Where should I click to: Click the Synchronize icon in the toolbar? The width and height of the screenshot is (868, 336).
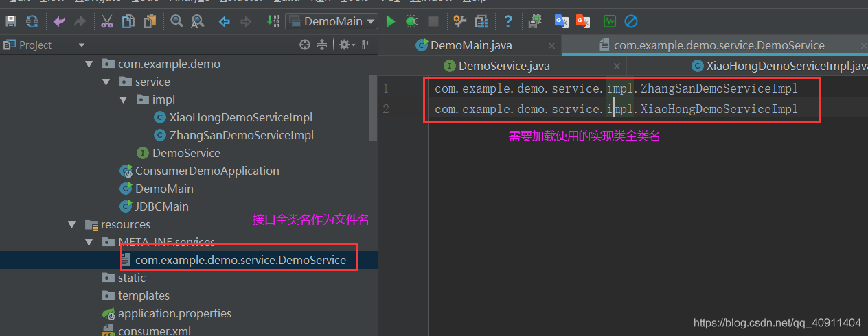pos(32,21)
